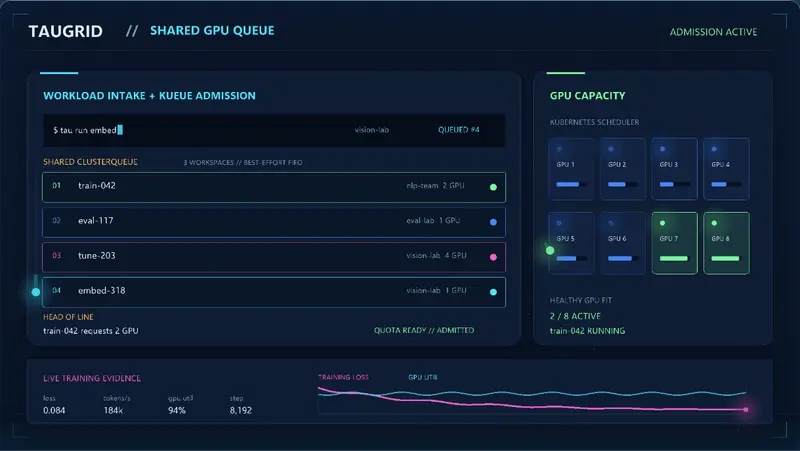Click the GPU 7 green utilization bar

673,259
